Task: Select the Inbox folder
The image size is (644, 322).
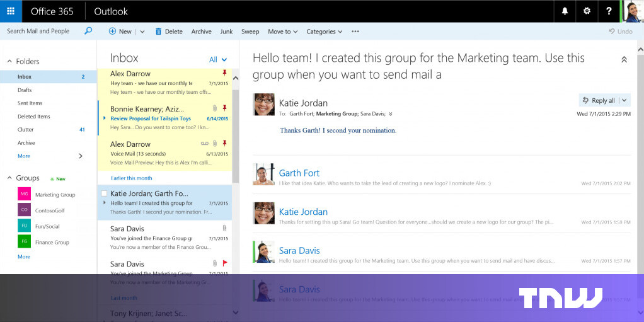Action: click(49, 77)
